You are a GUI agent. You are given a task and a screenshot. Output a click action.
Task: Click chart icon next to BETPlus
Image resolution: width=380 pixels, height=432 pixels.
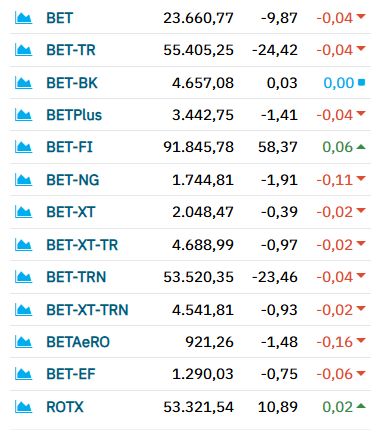(x=23, y=115)
